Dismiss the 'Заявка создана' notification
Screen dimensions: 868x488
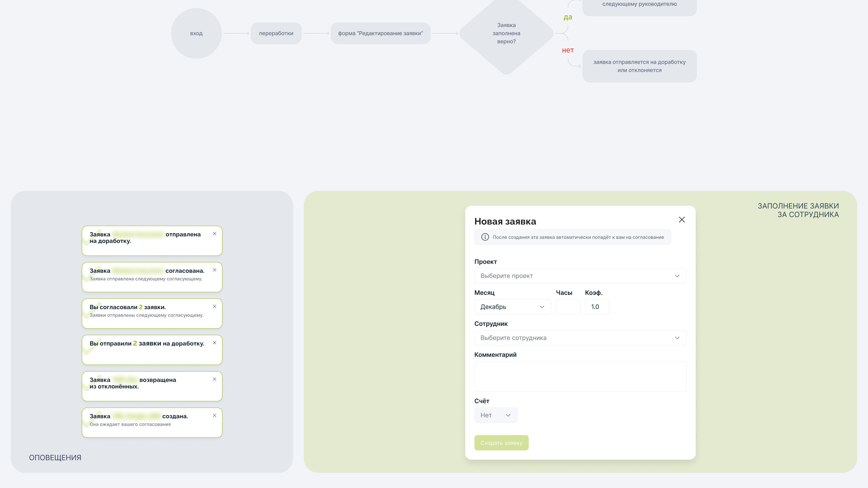tap(214, 416)
